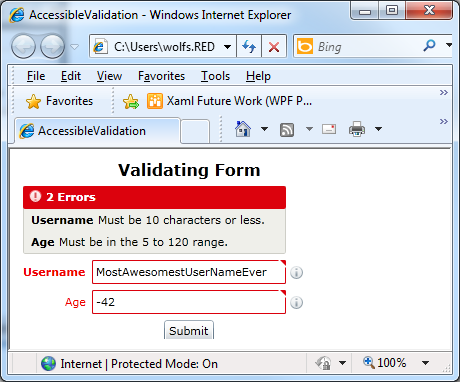The width and height of the screenshot is (460, 382).
Task: Click the RSS Feeds icon
Action: 287,130
